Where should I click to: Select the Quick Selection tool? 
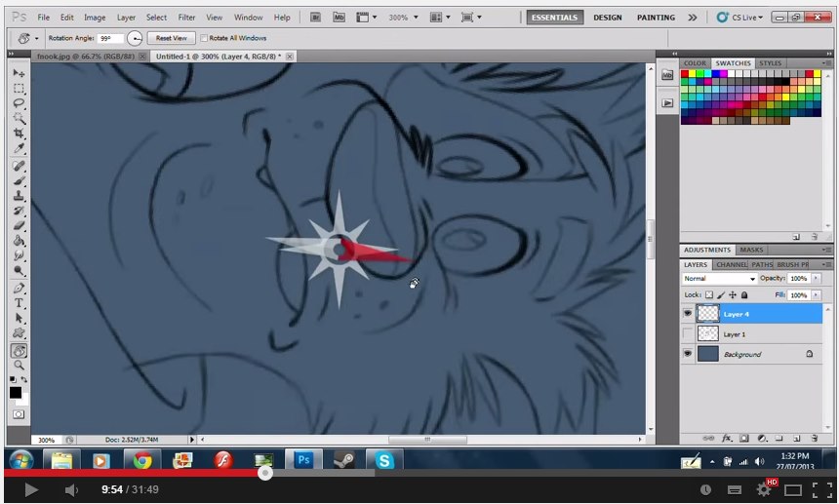[19, 118]
